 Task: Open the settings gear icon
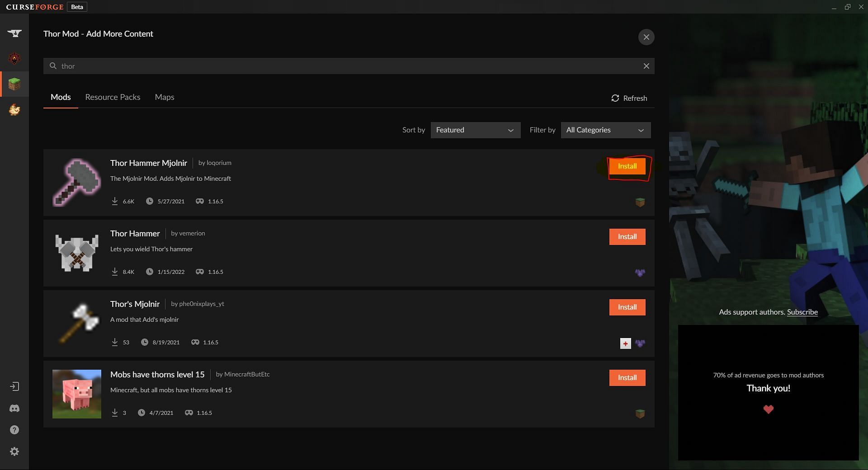click(x=14, y=451)
